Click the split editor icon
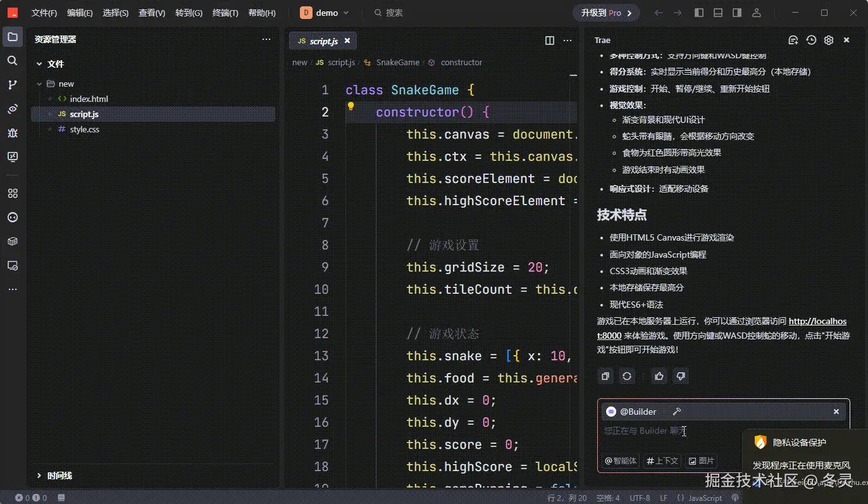Screen dimensions: 868x504 click(x=550, y=41)
